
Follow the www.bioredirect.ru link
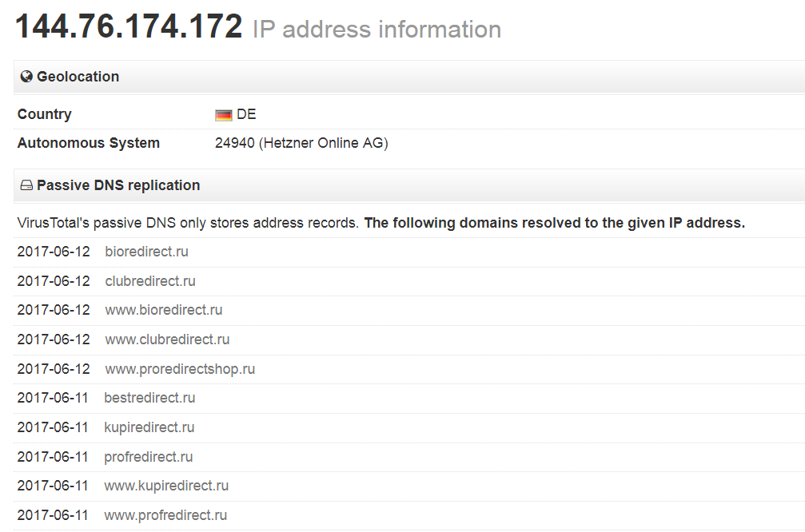[164, 310]
